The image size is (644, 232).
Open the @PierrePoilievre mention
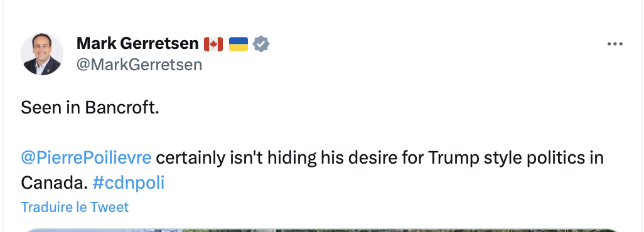(86, 157)
